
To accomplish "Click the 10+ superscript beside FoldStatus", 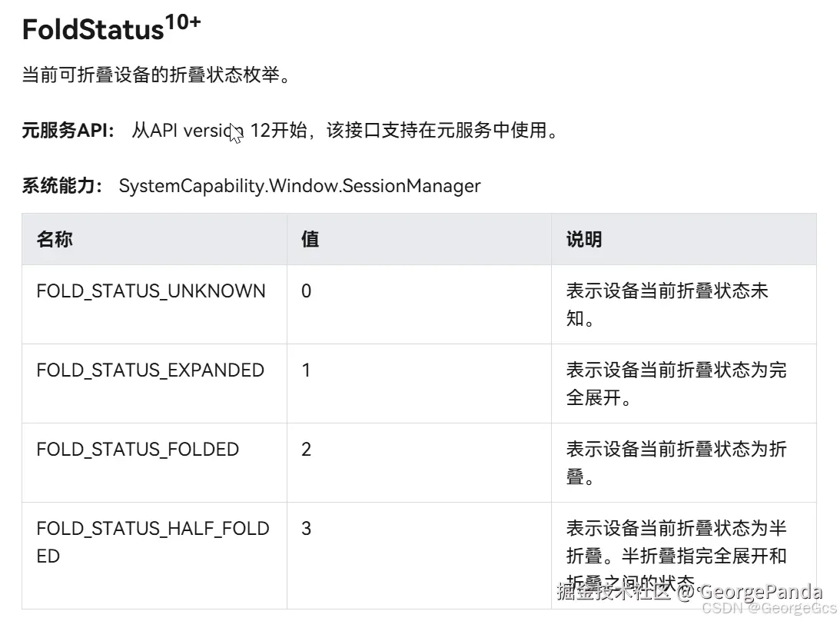I will click(183, 23).
